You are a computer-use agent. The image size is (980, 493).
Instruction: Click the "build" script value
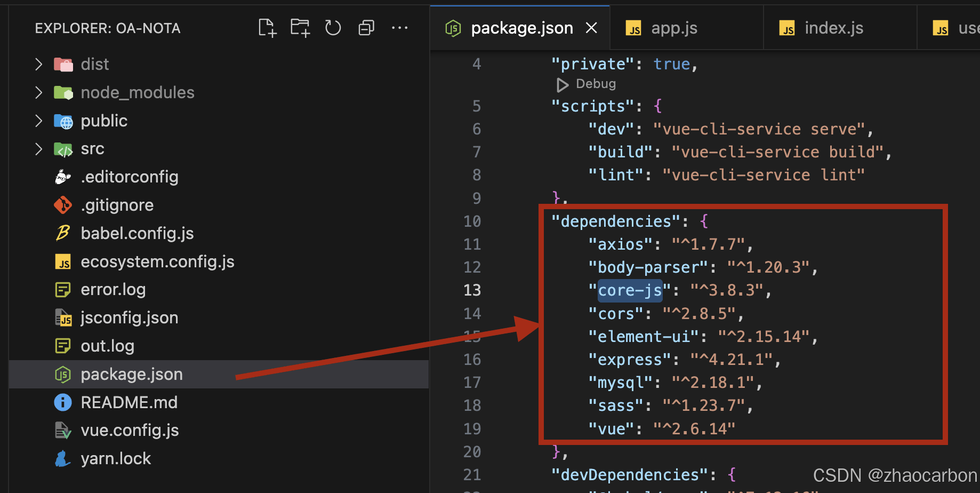point(777,152)
